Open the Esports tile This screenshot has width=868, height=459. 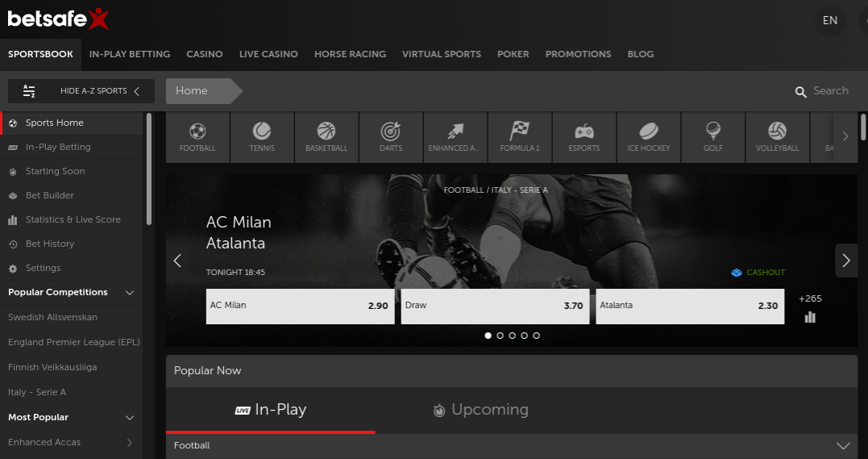[584, 137]
